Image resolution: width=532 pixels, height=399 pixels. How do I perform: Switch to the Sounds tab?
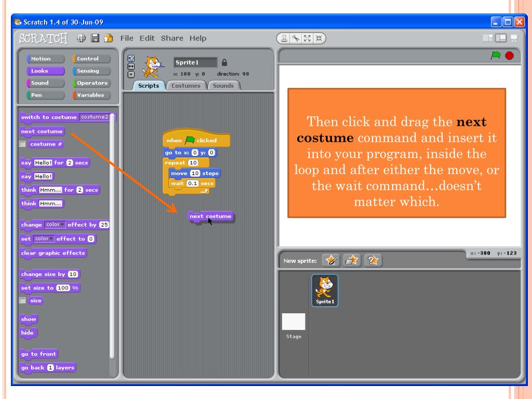223,86
